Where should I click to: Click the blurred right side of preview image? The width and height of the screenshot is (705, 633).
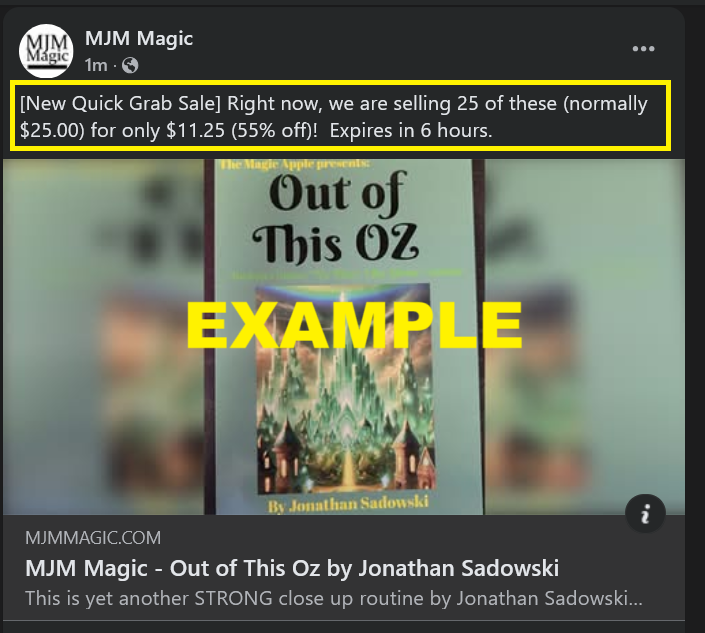pyautogui.click(x=585, y=337)
